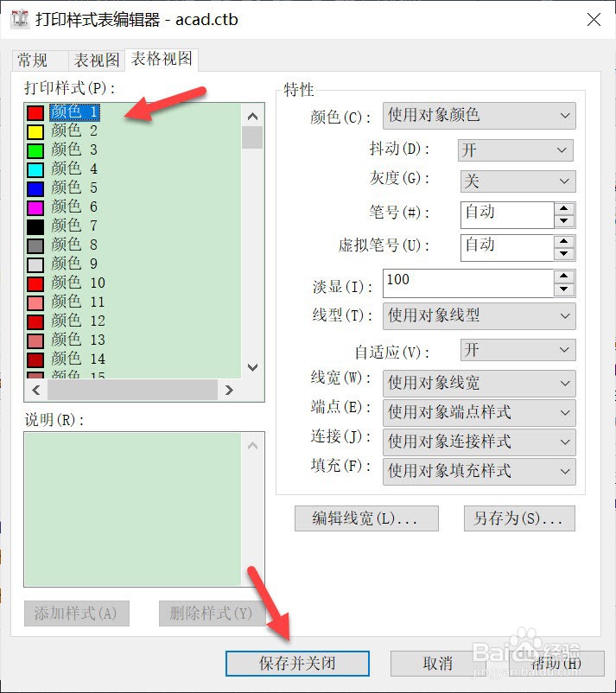The width and height of the screenshot is (616, 693).
Task: Click the 另存为(S)... button
Action: 519,518
